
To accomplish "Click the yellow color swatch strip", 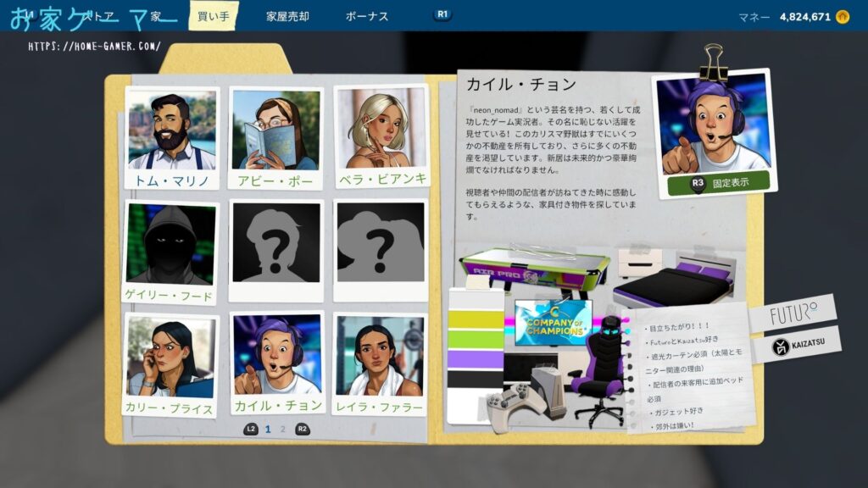I will tap(476, 319).
